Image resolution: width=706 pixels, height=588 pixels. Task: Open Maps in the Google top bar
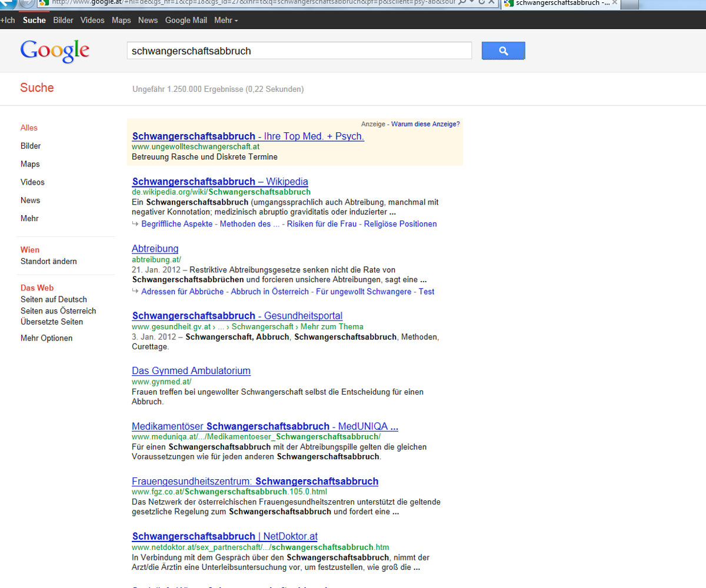click(x=121, y=20)
